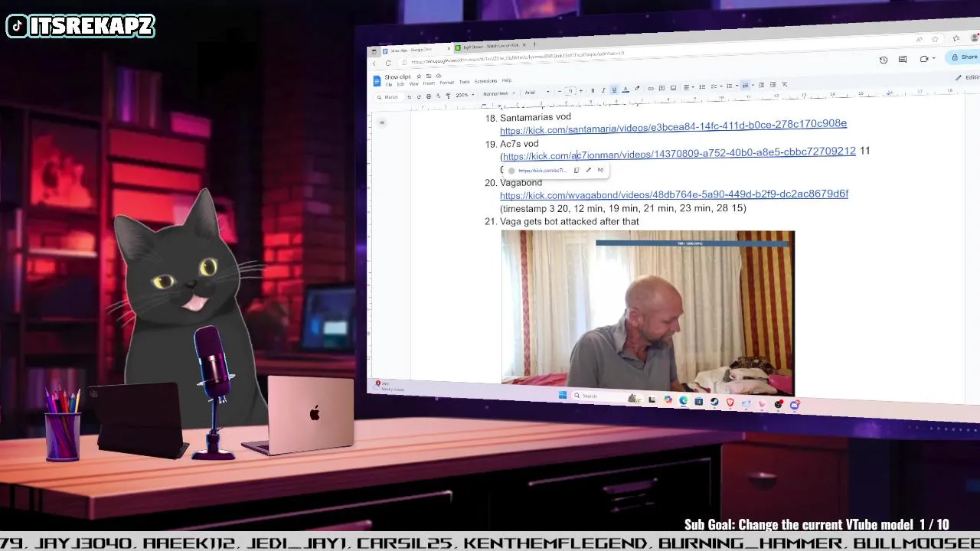Increase the paragraph indent
980x551 pixels.
point(773,84)
